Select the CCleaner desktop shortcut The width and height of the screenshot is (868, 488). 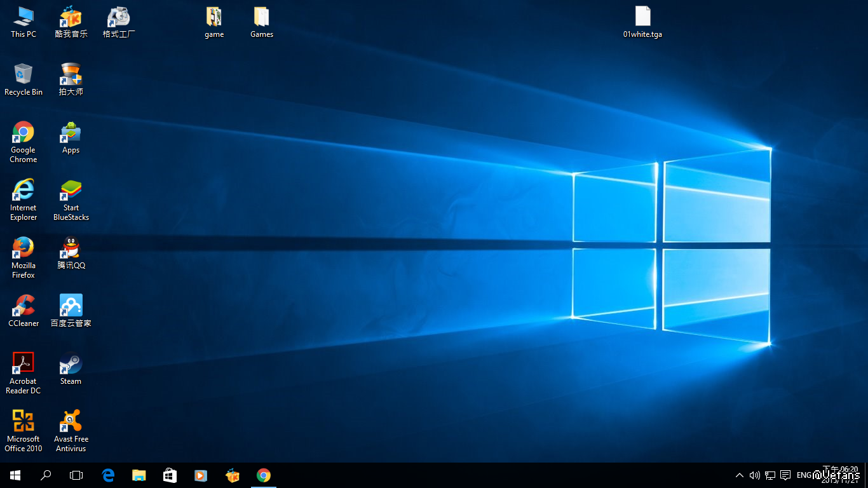point(24,306)
